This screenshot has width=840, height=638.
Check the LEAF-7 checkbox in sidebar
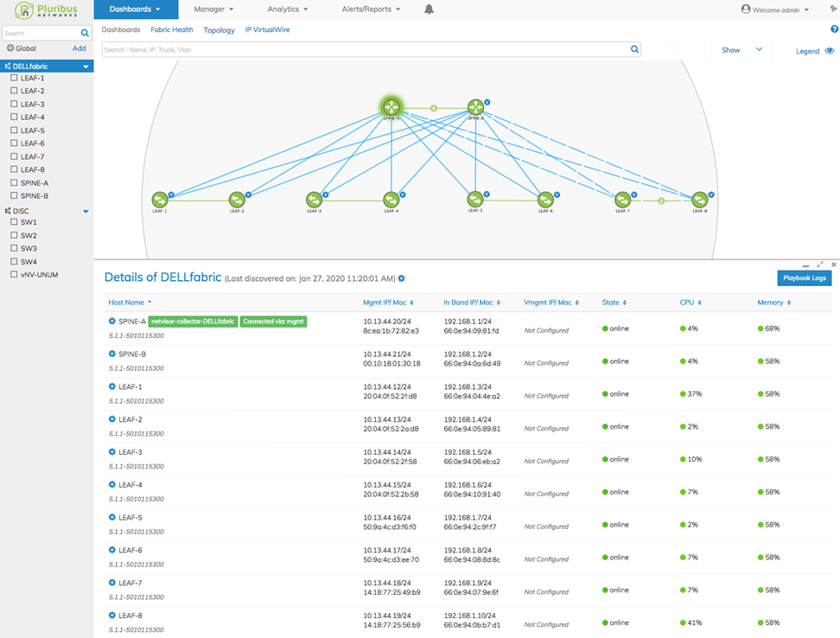coord(14,156)
